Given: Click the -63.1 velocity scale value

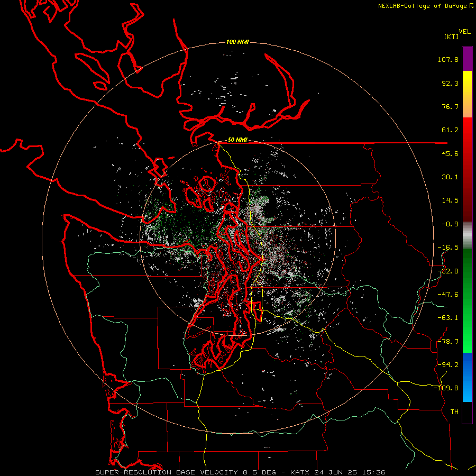Looking at the screenshot, I should pos(448,318).
